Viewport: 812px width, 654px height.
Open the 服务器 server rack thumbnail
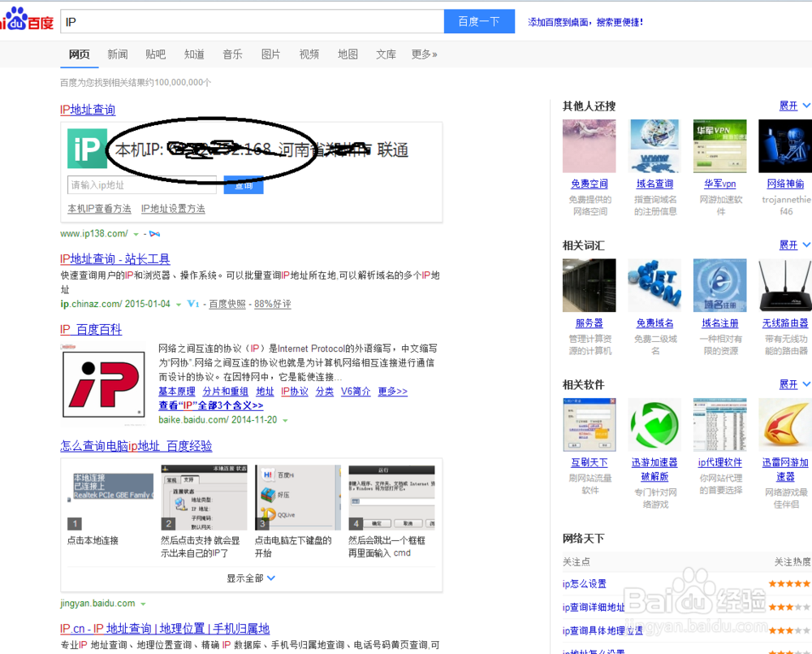tap(589, 285)
